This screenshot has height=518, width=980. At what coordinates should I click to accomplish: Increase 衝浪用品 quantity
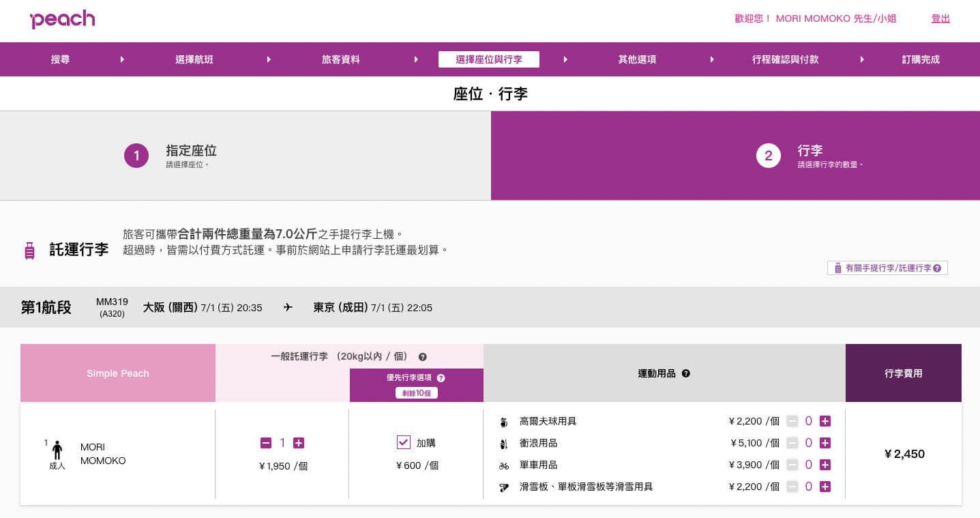tap(825, 443)
